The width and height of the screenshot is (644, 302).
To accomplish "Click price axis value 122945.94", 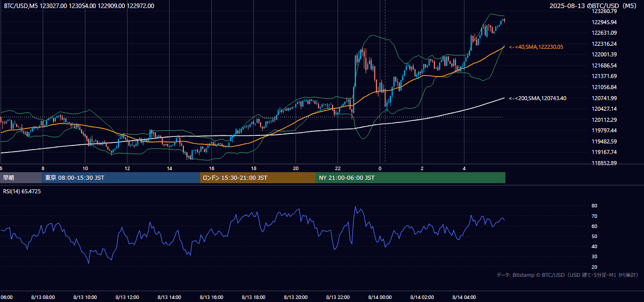I will (x=605, y=22).
